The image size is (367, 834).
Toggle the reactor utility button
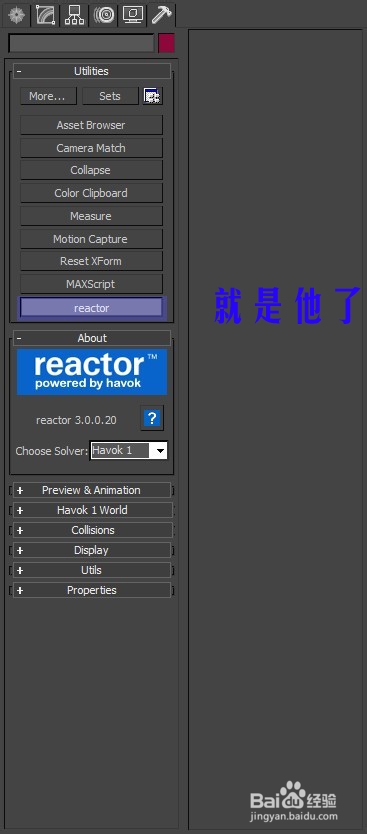click(x=91, y=308)
